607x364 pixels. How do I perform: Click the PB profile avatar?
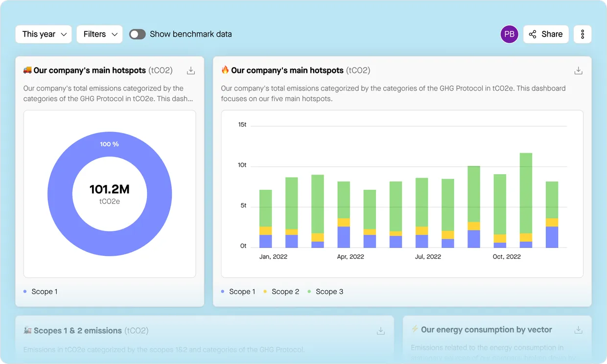point(509,34)
